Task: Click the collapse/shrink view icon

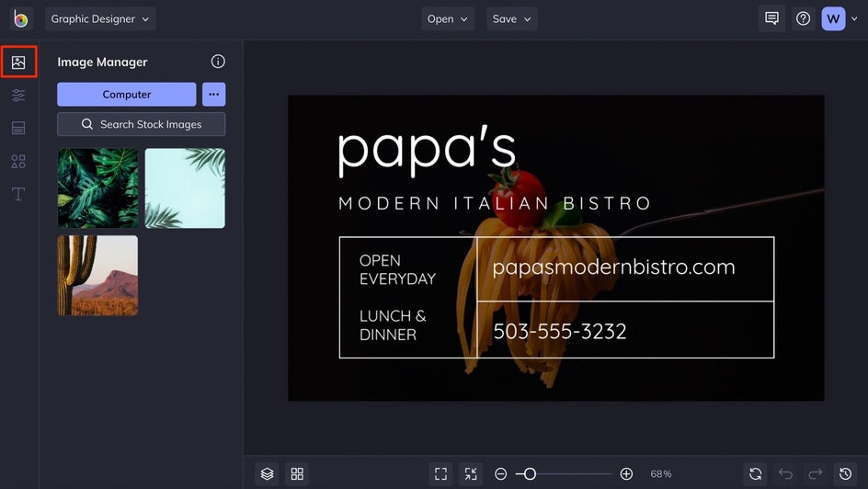Action: pos(471,473)
